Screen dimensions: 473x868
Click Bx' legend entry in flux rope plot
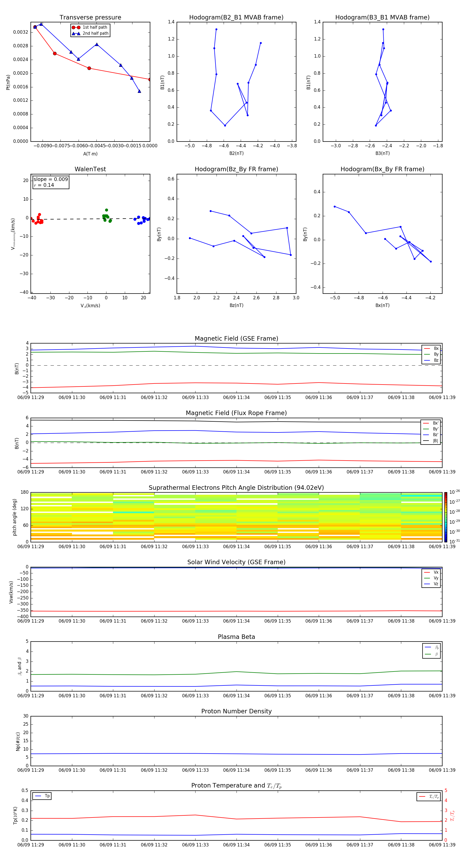[x=431, y=423]
